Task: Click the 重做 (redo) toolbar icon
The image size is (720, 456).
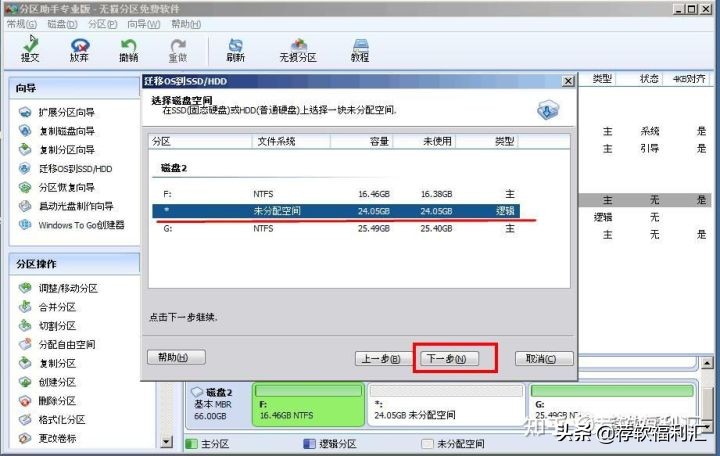Action: [178, 50]
